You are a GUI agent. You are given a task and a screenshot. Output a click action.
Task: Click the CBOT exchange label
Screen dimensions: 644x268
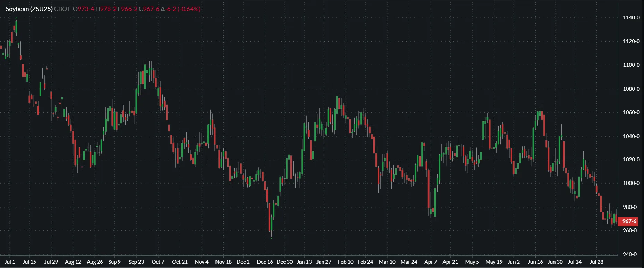(62, 9)
